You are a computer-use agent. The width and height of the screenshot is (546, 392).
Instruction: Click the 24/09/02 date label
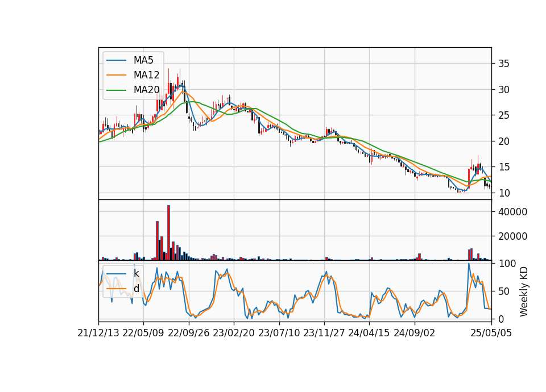415,333
